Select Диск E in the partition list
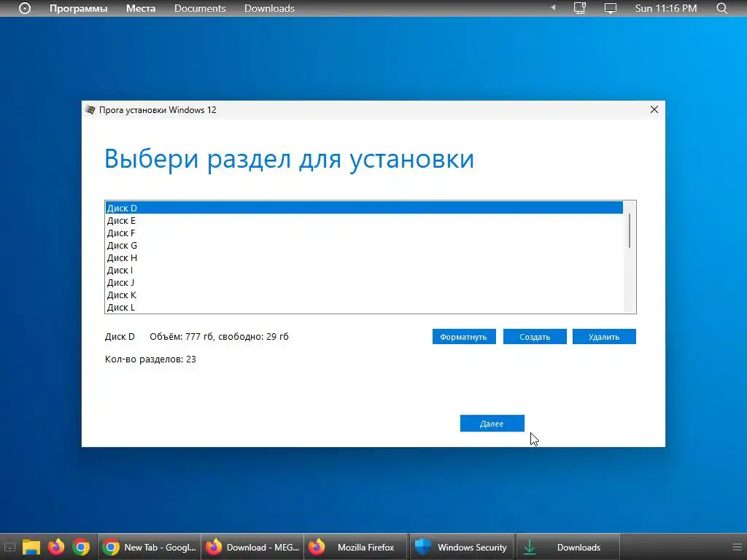The height and width of the screenshot is (560, 747). coord(364,220)
